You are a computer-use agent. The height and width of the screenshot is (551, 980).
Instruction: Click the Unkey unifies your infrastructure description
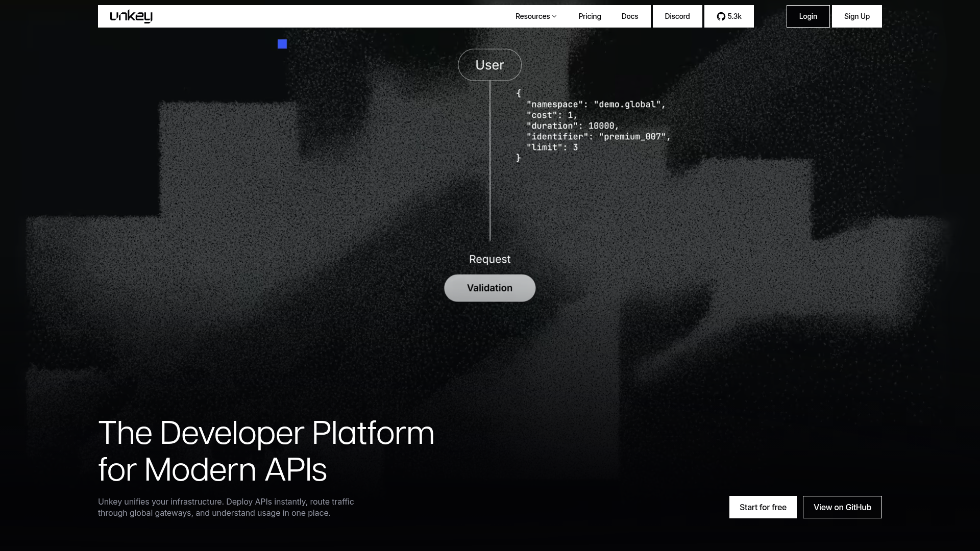[x=226, y=507]
